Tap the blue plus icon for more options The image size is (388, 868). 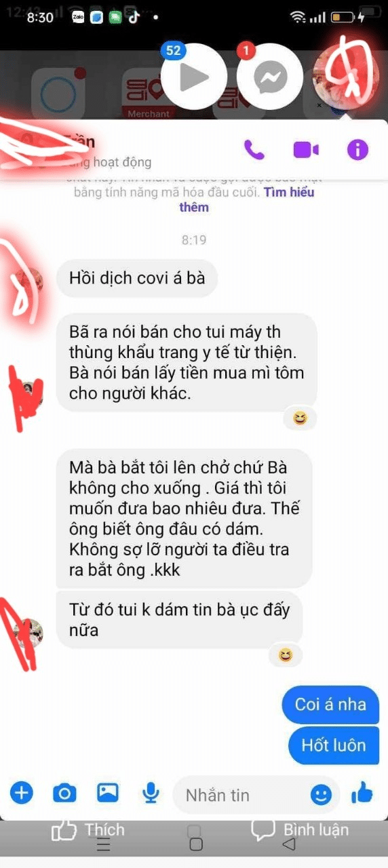22,792
